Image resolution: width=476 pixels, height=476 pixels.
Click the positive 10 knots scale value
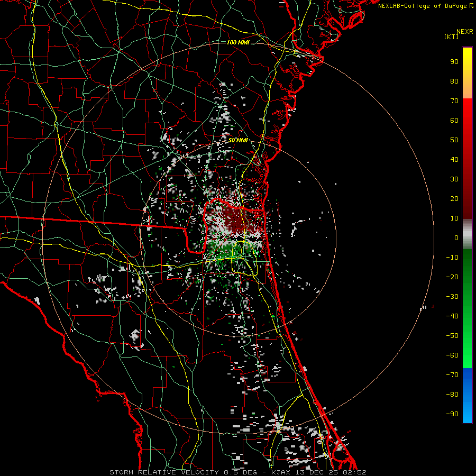pyautogui.click(x=454, y=218)
